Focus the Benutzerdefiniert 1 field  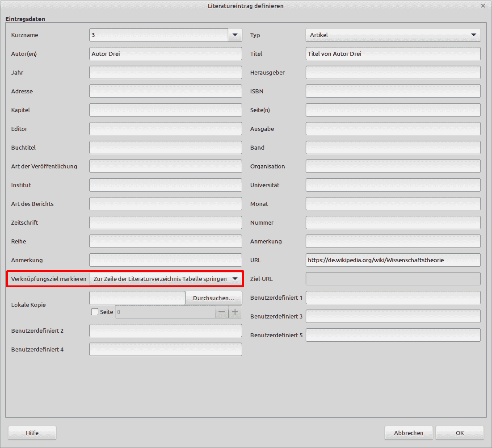point(393,297)
